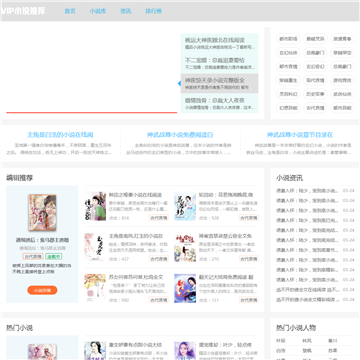Open the 排行榜 nav tab
This screenshot has width=360, height=360.
coord(153,11)
